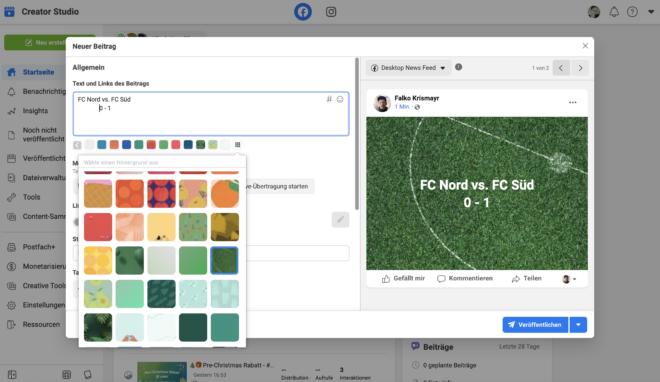Go back in the background color row
660x382 pixels.
77,145
